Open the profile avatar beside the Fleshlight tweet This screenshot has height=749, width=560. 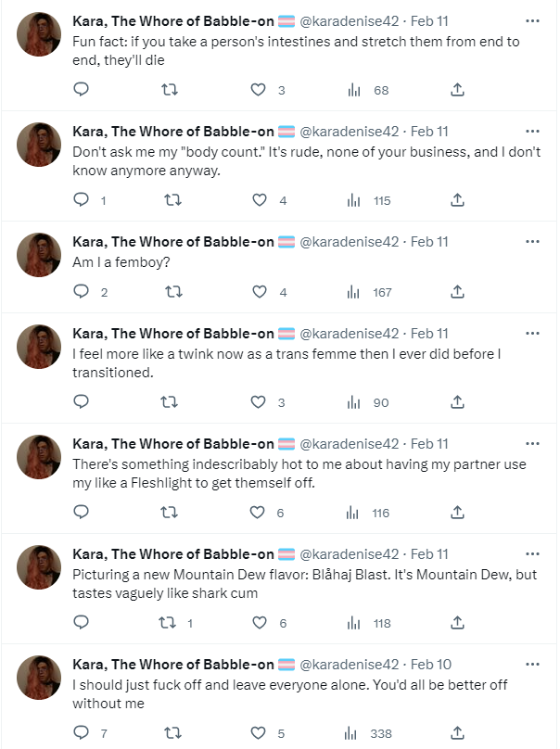pyautogui.click(x=40, y=457)
